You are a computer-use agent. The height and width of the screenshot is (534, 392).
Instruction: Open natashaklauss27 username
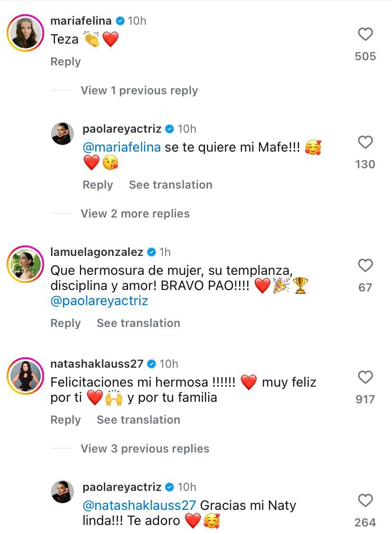click(x=97, y=364)
